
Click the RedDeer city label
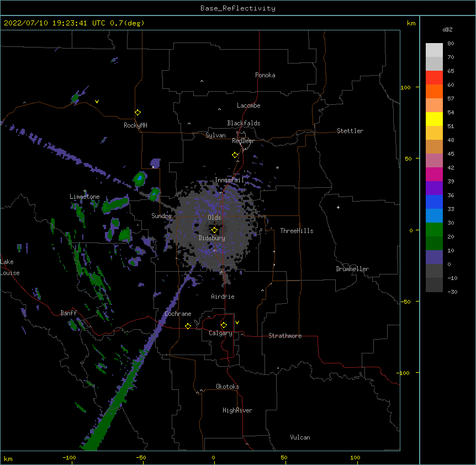click(243, 141)
